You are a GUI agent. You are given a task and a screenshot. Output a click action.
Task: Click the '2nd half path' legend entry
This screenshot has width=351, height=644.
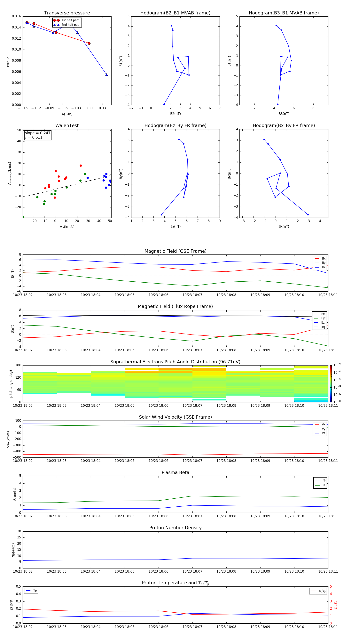67,25
